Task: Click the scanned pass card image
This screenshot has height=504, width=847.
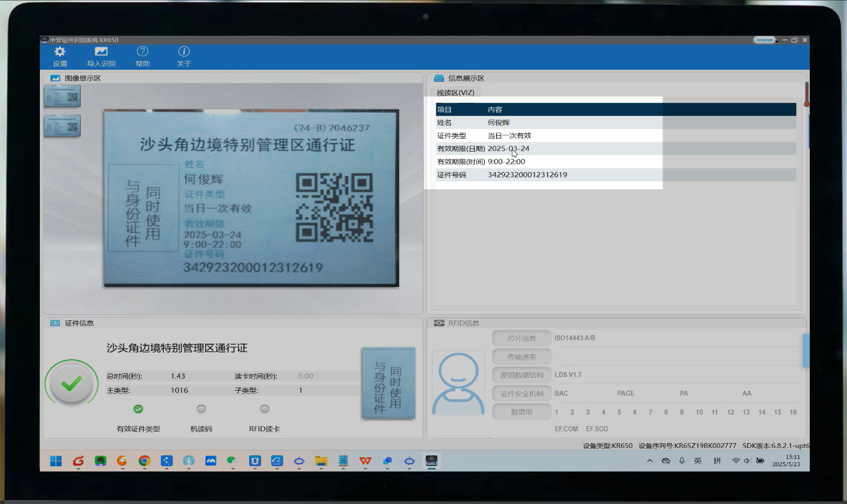Action: [251, 198]
